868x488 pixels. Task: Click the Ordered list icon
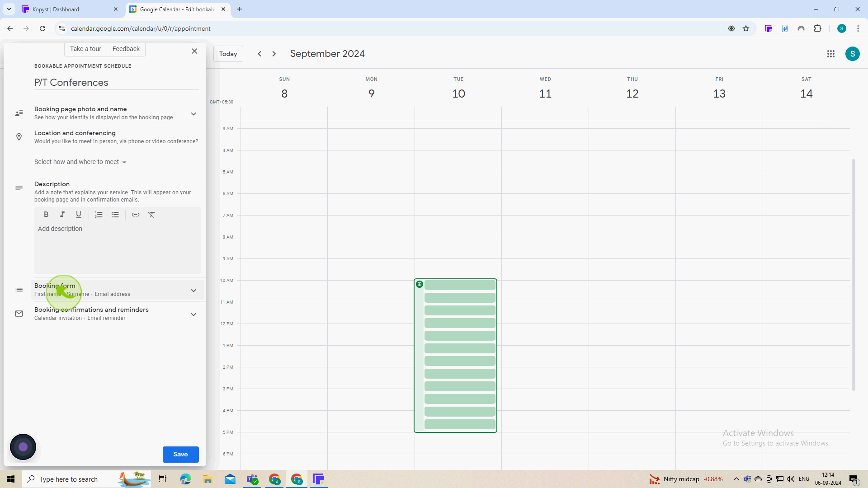click(x=99, y=215)
